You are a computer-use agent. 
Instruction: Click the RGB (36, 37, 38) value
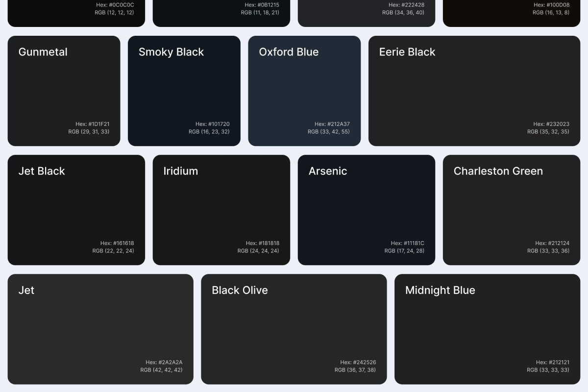pos(355,370)
